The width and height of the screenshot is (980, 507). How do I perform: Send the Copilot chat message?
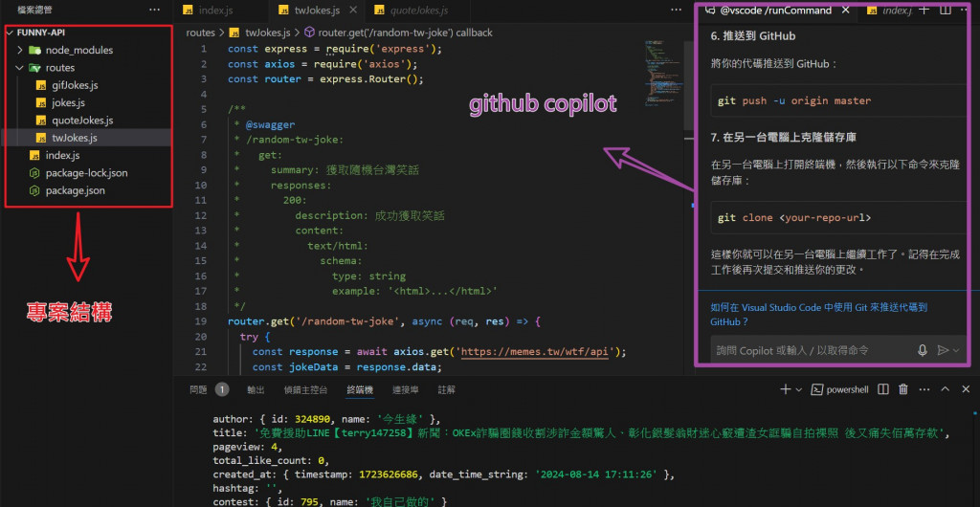[x=943, y=350]
